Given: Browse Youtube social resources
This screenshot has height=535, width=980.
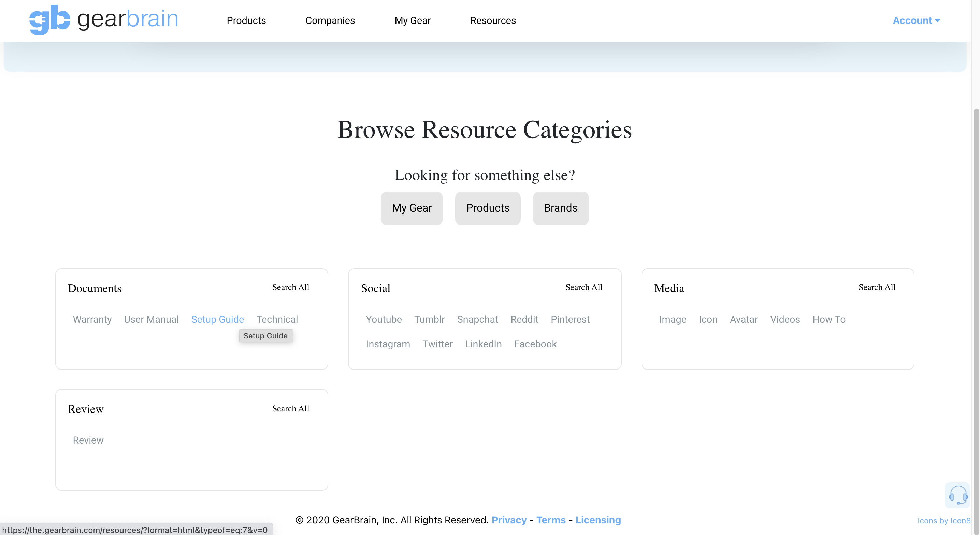Looking at the screenshot, I should tap(384, 319).
